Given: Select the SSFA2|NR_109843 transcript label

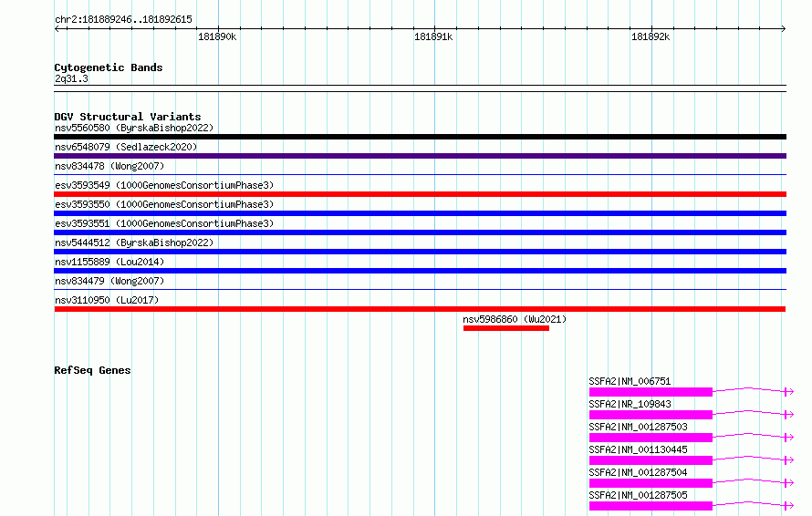Looking at the screenshot, I should pos(630,404).
